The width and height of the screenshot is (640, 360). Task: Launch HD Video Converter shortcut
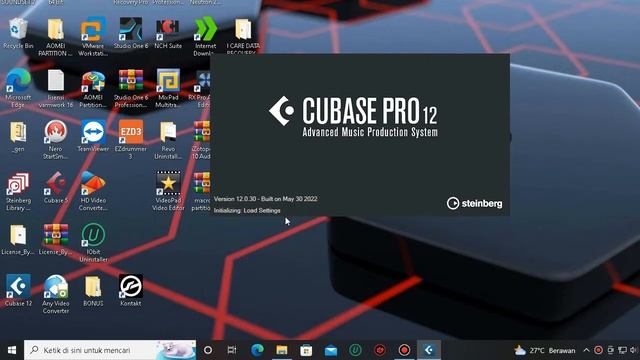pyautogui.click(x=93, y=191)
